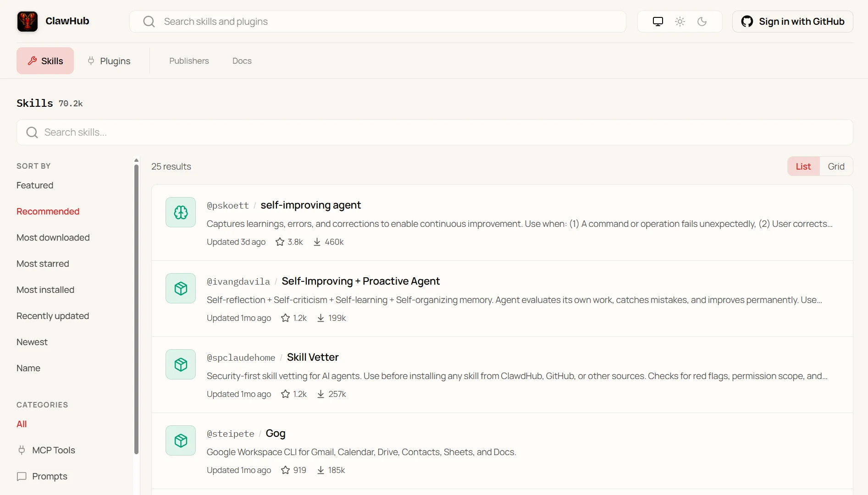The height and width of the screenshot is (495, 868).
Task: Switch results to List view
Action: click(x=803, y=166)
